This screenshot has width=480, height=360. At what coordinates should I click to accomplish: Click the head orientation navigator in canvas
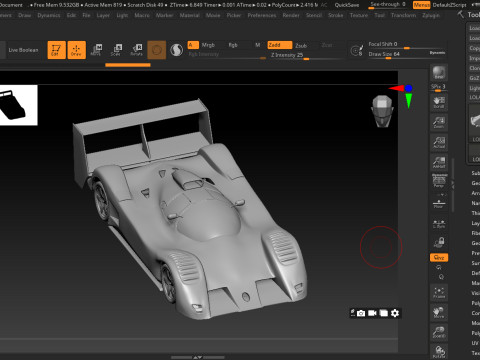tap(382, 111)
